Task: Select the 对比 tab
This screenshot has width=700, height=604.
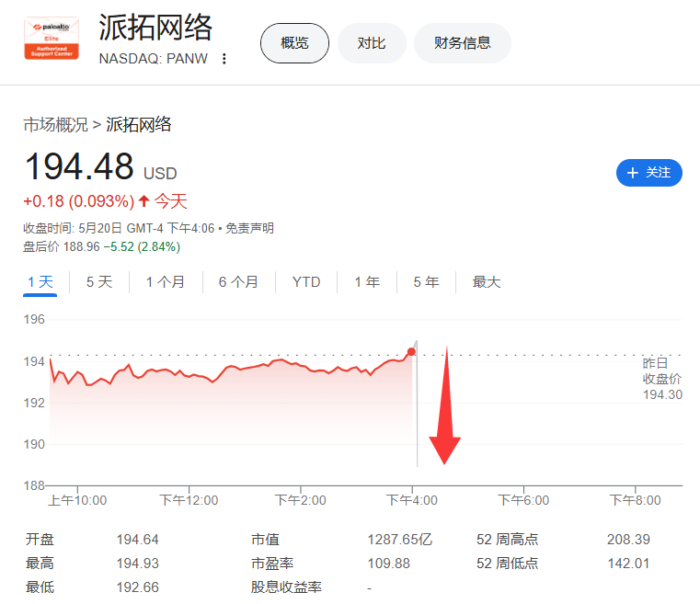Action: (x=372, y=43)
